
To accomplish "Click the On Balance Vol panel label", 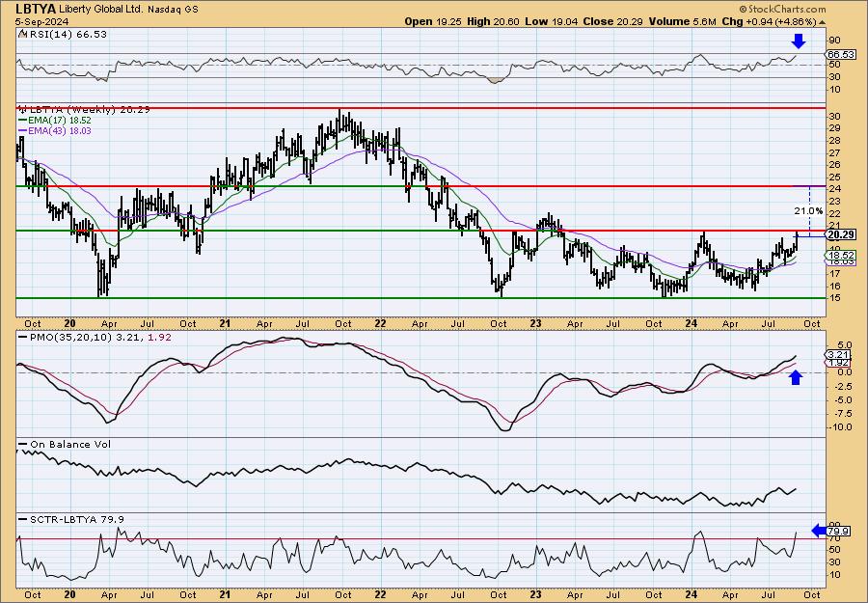I will (x=70, y=444).
